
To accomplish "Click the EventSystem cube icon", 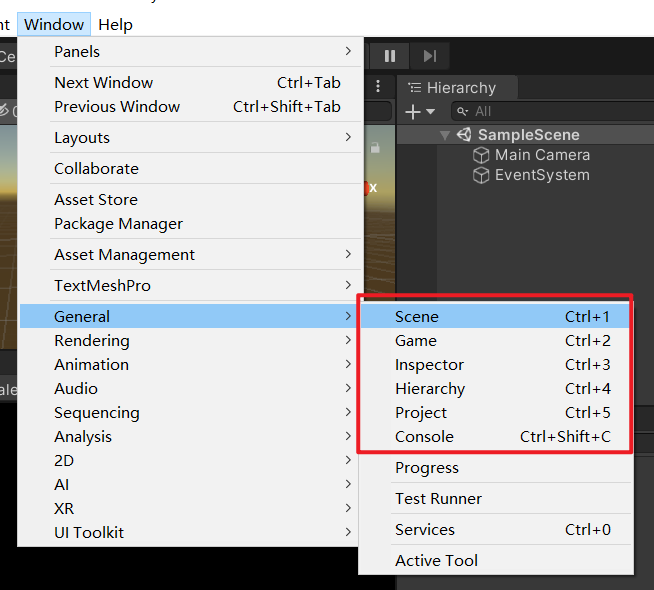I will (x=481, y=175).
